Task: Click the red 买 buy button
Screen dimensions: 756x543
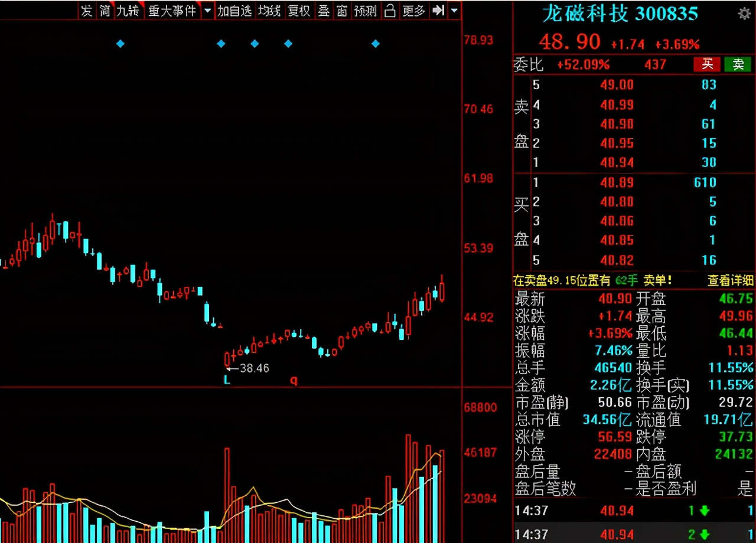Action: click(x=707, y=64)
